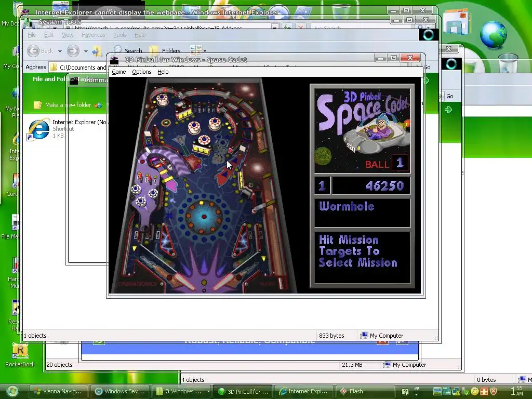The width and height of the screenshot is (532, 399).
Task: Click the Hit Mission Targets message panel
Action: click(x=362, y=258)
